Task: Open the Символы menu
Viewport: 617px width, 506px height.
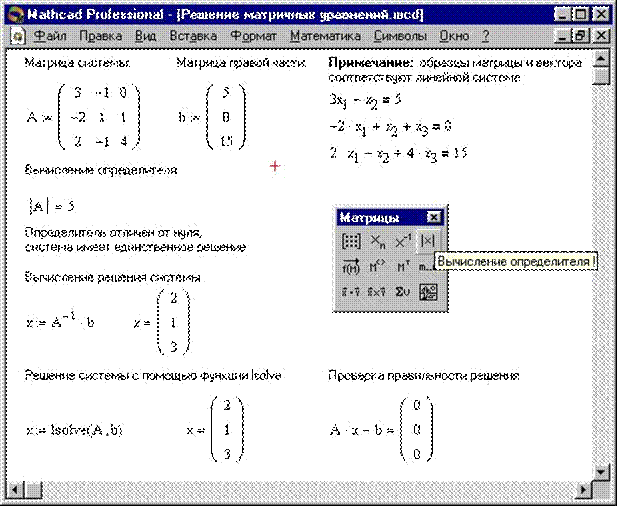Action: [x=400, y=36]
